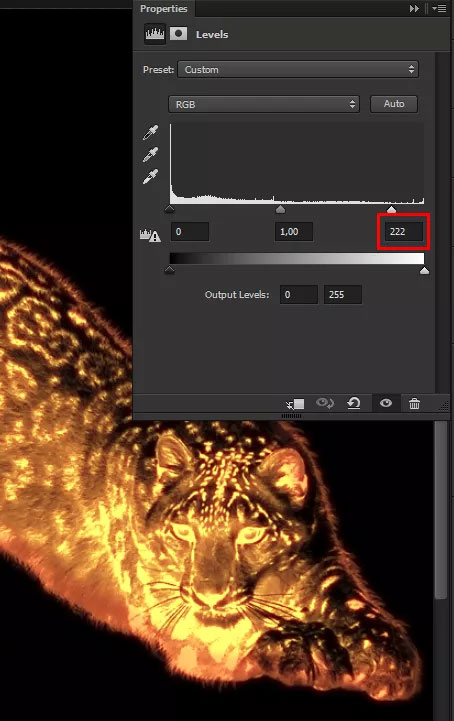Click the Levels histogram graph

[297, 163]
